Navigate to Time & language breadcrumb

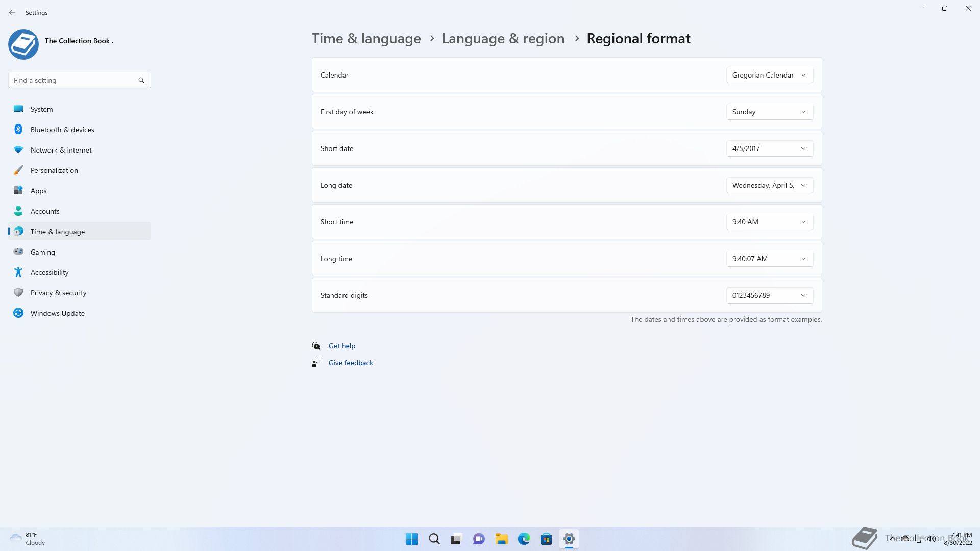pos(366,39)
